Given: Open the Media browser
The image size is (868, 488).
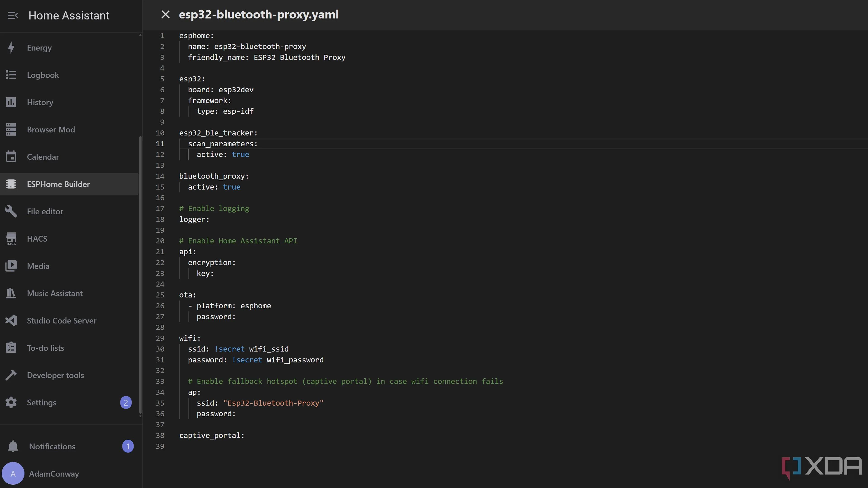Looking at the screenshot, I should point(69,266).
